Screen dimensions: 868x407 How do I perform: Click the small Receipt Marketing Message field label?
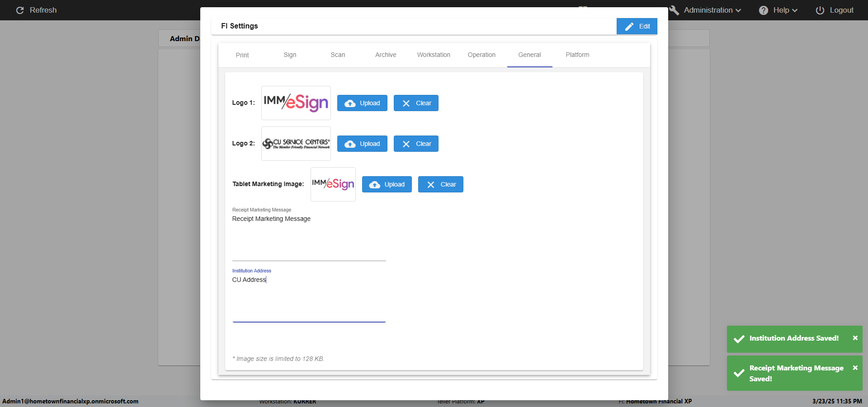click(262, 210)
